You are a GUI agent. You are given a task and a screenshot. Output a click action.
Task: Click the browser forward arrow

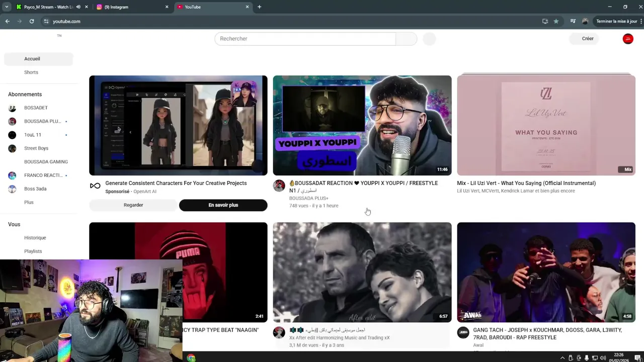click(x=19, y=21)
